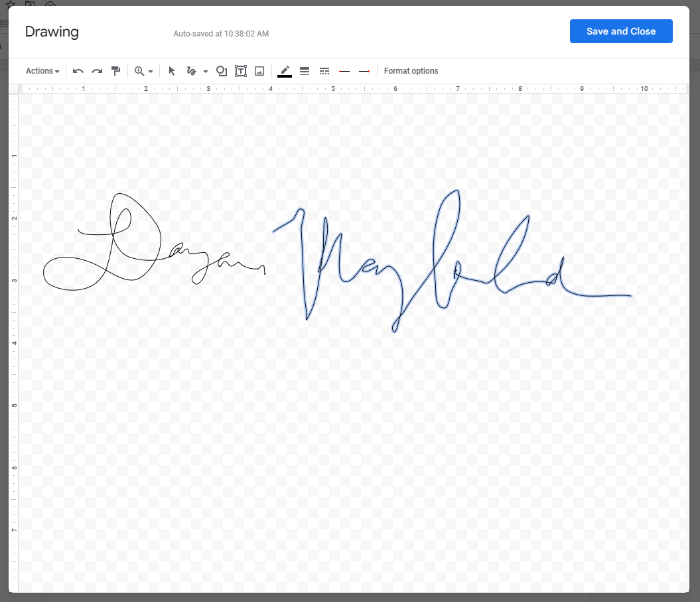700x602 pixels.
Task: Open Format options
Action: pyautogui.click(x=411, y=71)
